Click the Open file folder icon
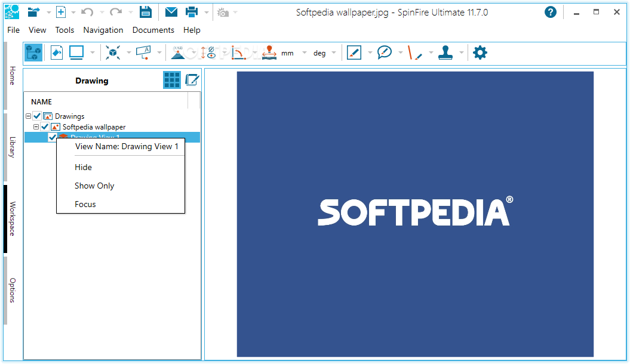Image resolution: width=630 pixels, height=364 pixels. point(33,12)
